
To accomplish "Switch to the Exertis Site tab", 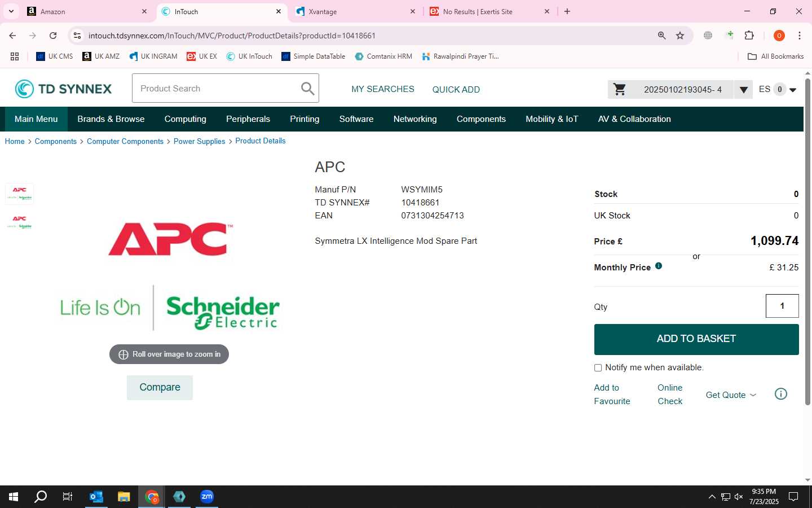I will pos(489,11).
